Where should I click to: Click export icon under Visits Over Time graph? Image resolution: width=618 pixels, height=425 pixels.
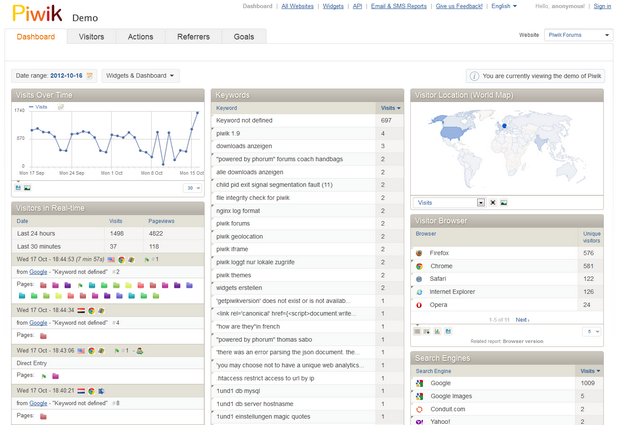(18, 188)
